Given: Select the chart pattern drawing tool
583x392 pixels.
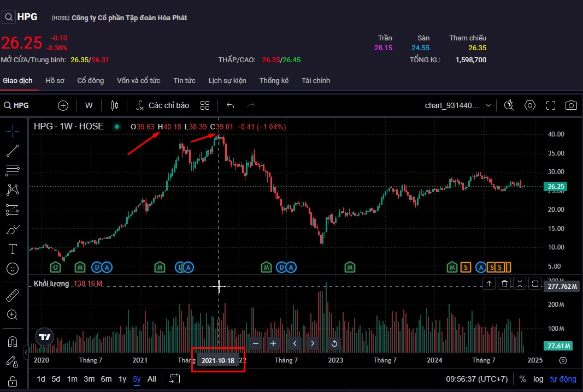Looking at the screenshot, I should [x=13, y=190].
